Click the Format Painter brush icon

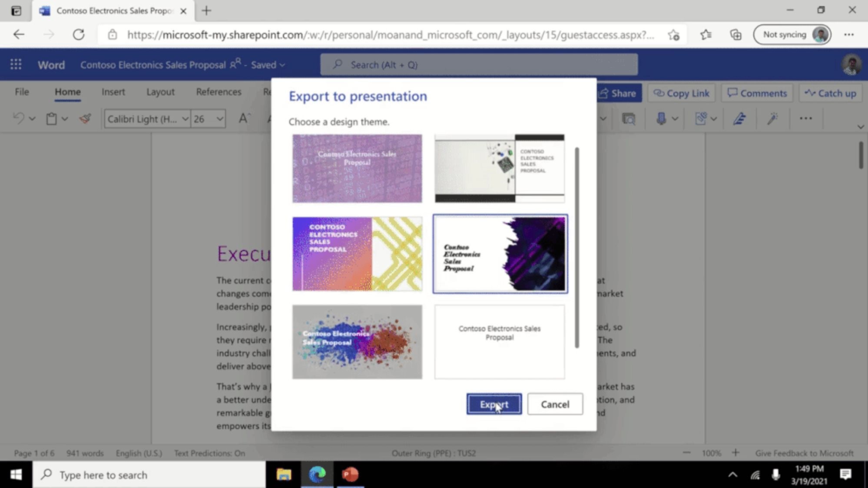86,119
